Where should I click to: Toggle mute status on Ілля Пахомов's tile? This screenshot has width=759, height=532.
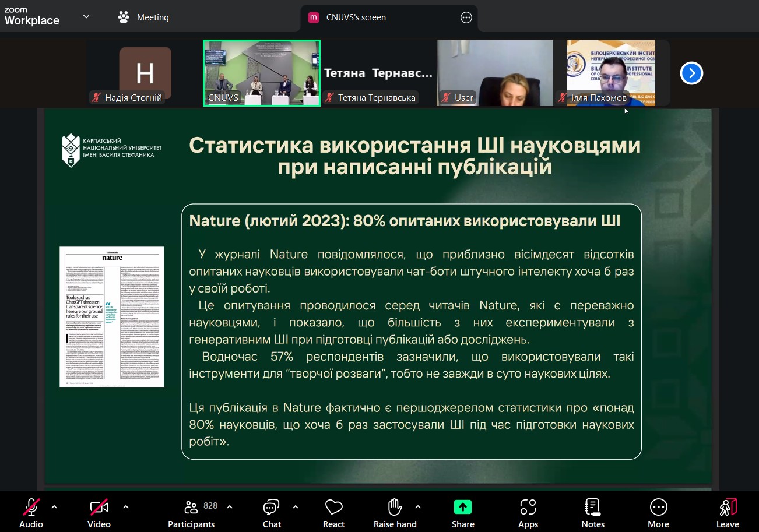click(563, 98)
